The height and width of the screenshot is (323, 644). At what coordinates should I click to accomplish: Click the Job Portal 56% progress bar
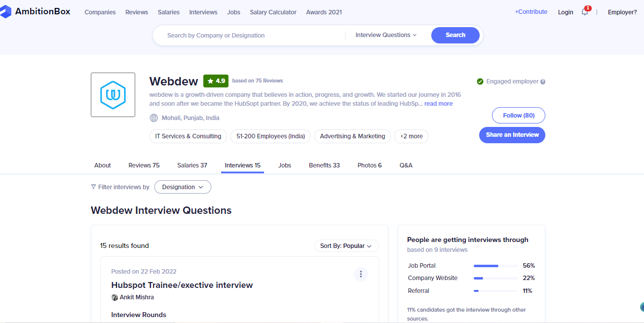494,265
